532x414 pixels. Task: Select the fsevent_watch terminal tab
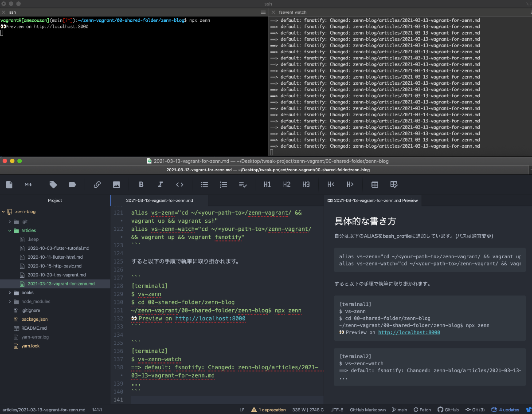[293, 12]
